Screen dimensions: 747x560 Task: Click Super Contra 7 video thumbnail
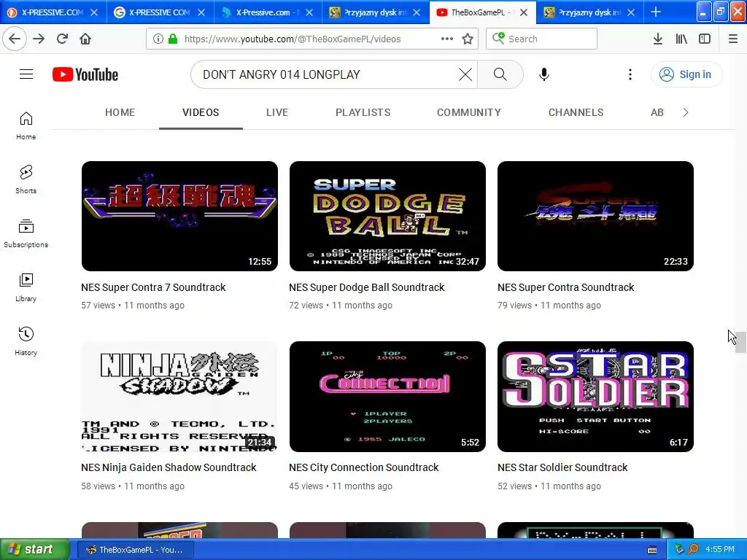coord(179,216)
